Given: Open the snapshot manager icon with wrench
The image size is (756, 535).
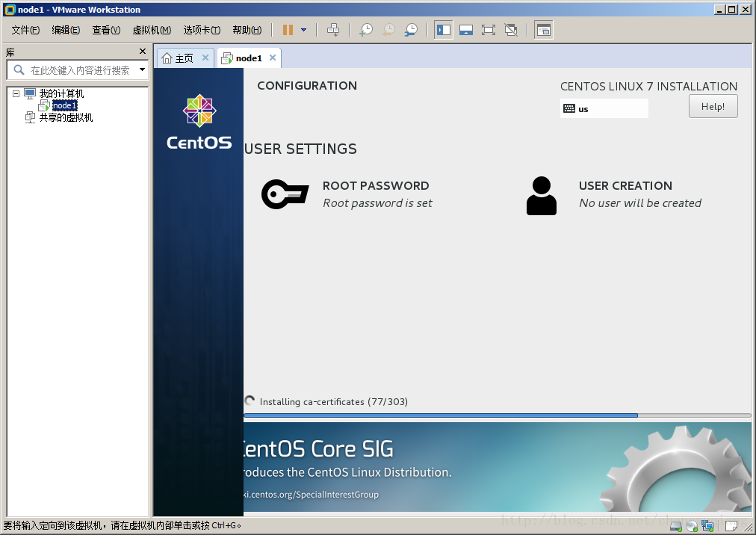Looking at the screenshot, I should (412, 30).
